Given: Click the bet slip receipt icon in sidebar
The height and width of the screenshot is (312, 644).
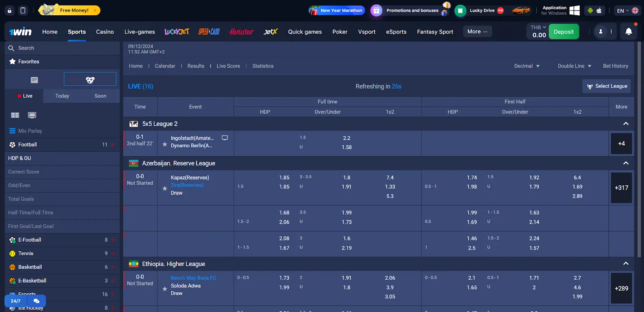Looking at the screenshot, I should pos(35,80).
